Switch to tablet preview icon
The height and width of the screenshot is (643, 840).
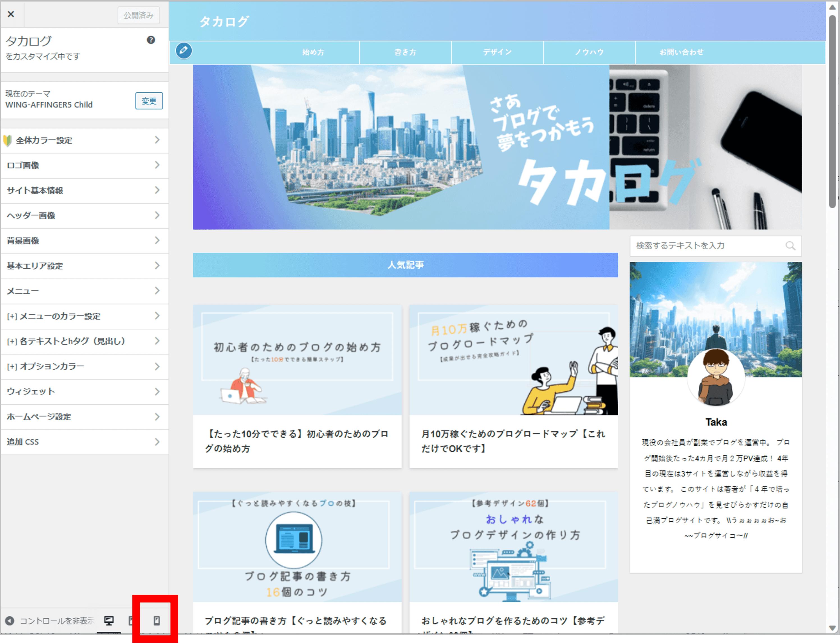[x=131, y=620]
